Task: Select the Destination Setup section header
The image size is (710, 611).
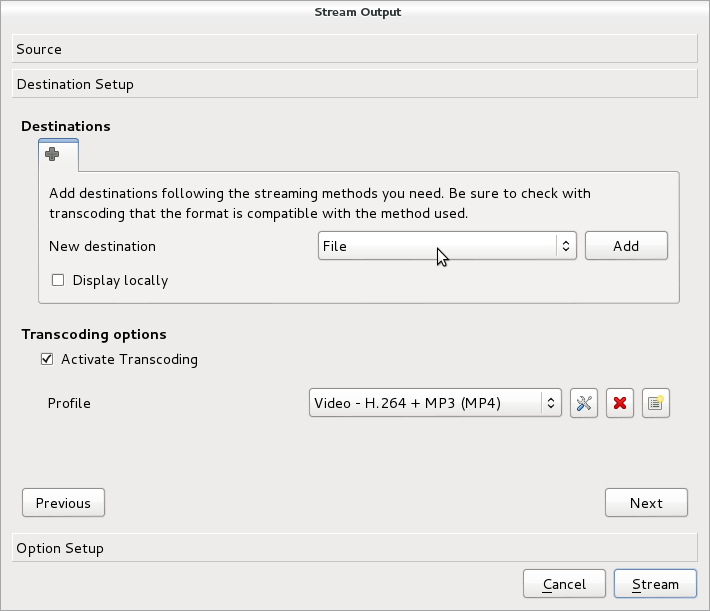Action: 355,84
